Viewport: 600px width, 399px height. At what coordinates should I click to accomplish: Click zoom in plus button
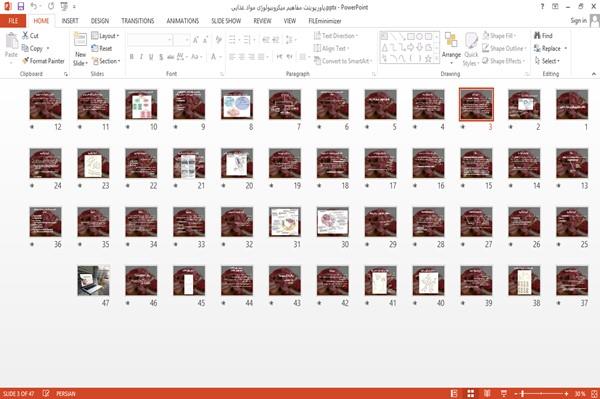[x=566, y=394]
